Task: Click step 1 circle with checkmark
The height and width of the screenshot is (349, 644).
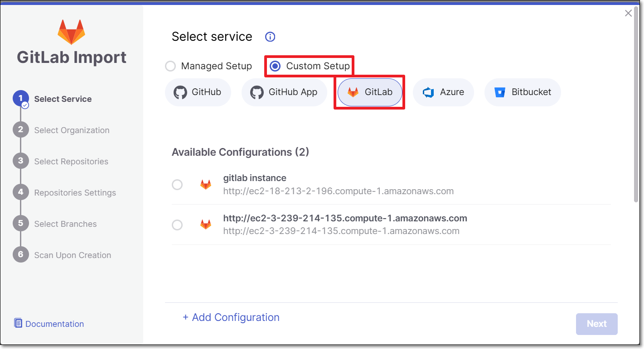Action: (x=21, y=99)
